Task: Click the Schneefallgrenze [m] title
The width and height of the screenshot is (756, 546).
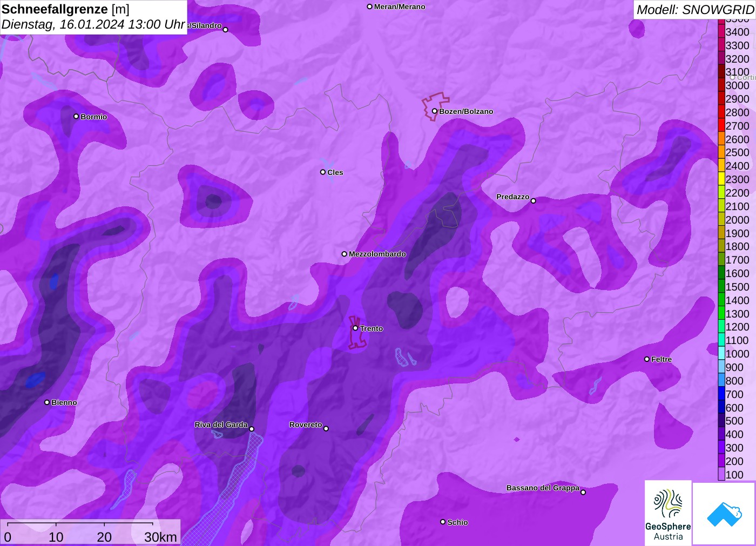Action: coord(65,9)
